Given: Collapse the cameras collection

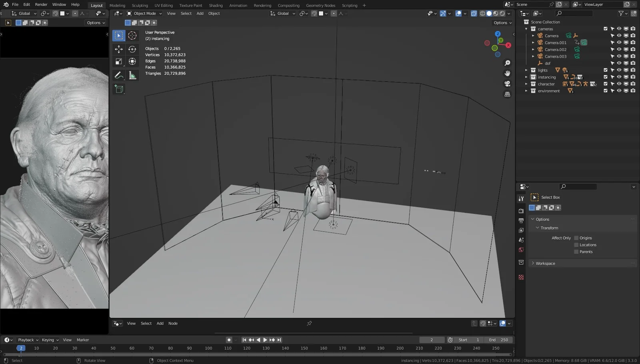Looking at the screenshot, I should (526, 29).
